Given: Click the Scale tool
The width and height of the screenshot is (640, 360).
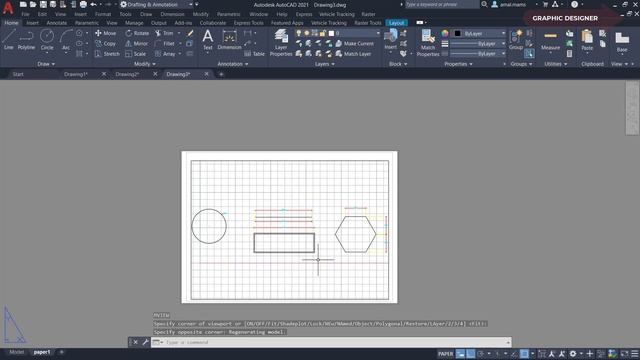Looking at the screenshot, I should coord(136,53).
